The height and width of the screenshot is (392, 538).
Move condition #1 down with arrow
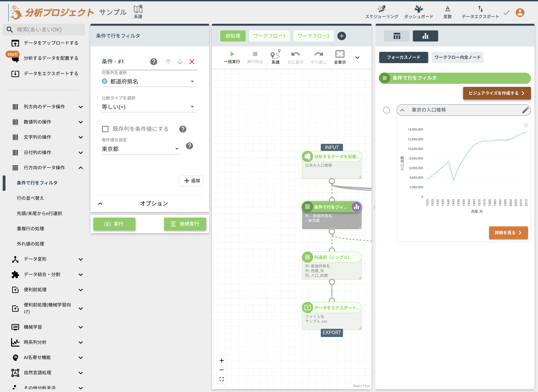coord(180,62)
